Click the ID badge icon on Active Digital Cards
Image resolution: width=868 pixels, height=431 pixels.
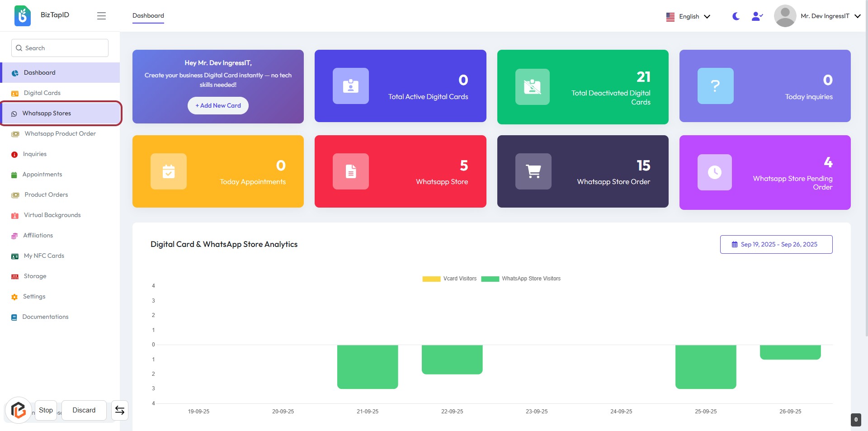click(350, 86)
